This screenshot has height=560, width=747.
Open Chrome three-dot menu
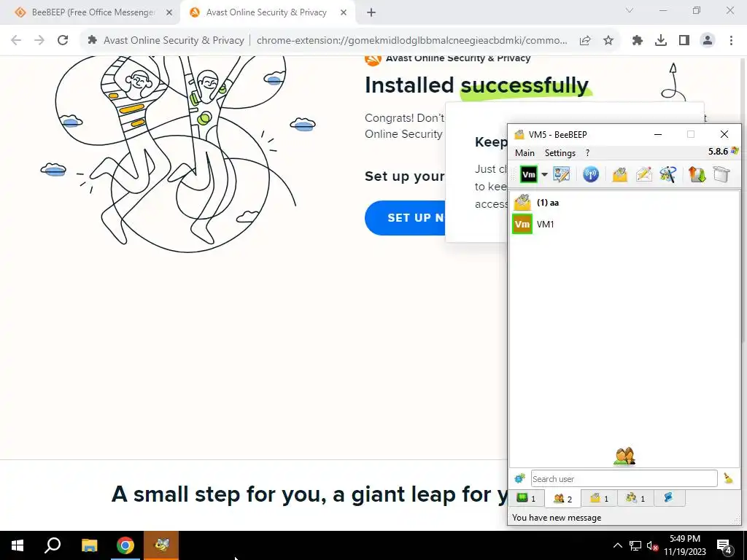(731, 41)
